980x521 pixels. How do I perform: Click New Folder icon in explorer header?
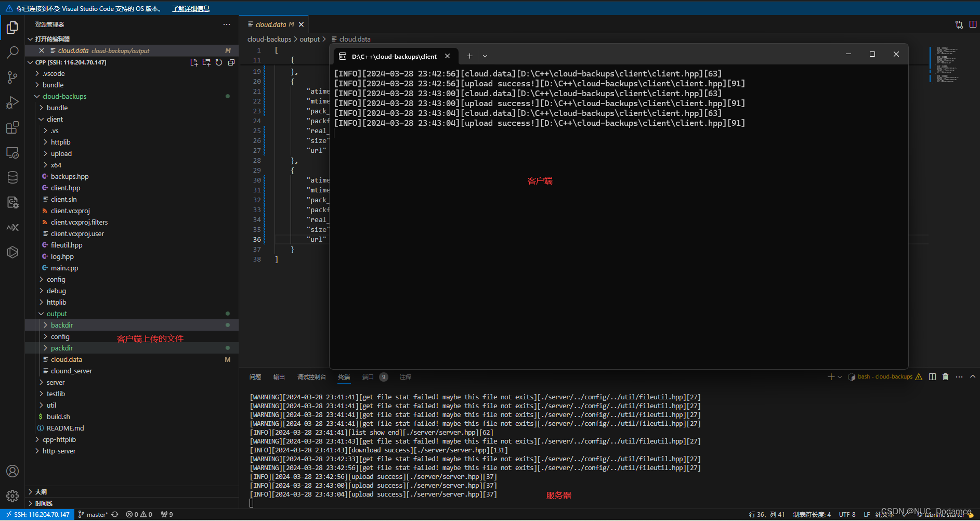pyautogui.click(x=206, y=62)
